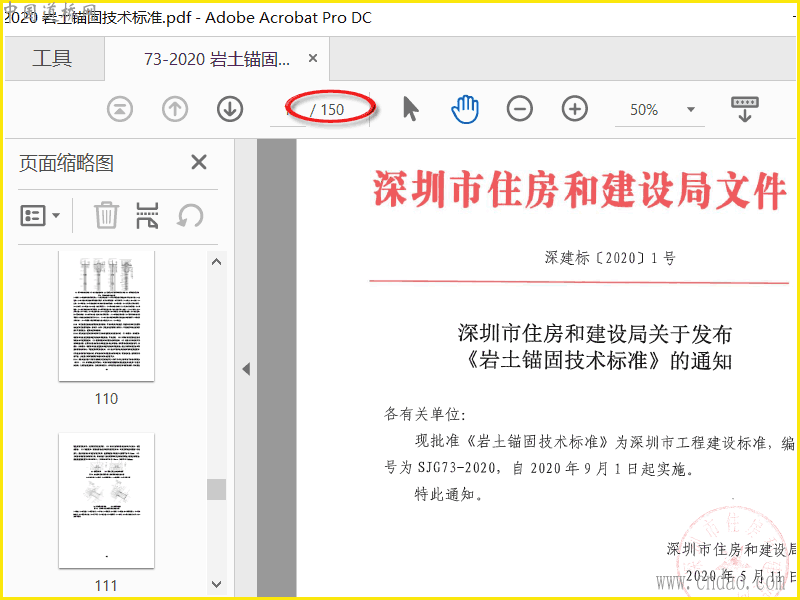
Task: Show previous page up arrow
Action: 175,109
